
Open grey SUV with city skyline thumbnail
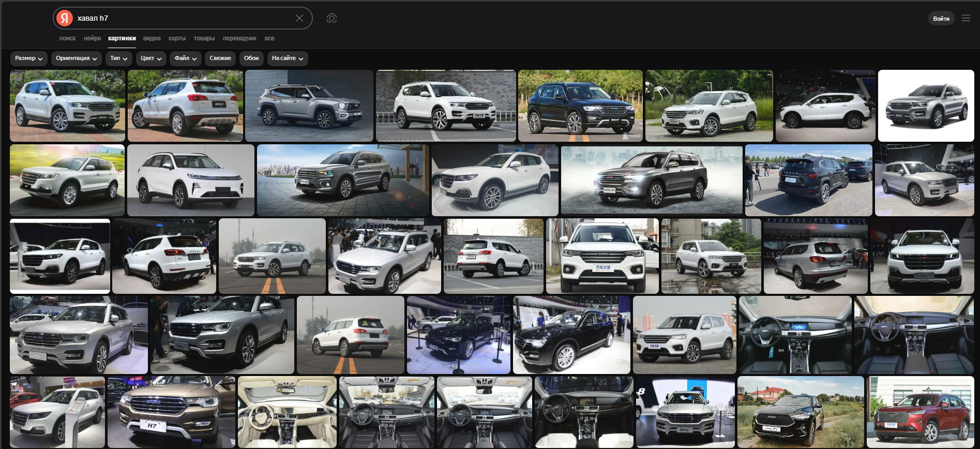point(343,180)
